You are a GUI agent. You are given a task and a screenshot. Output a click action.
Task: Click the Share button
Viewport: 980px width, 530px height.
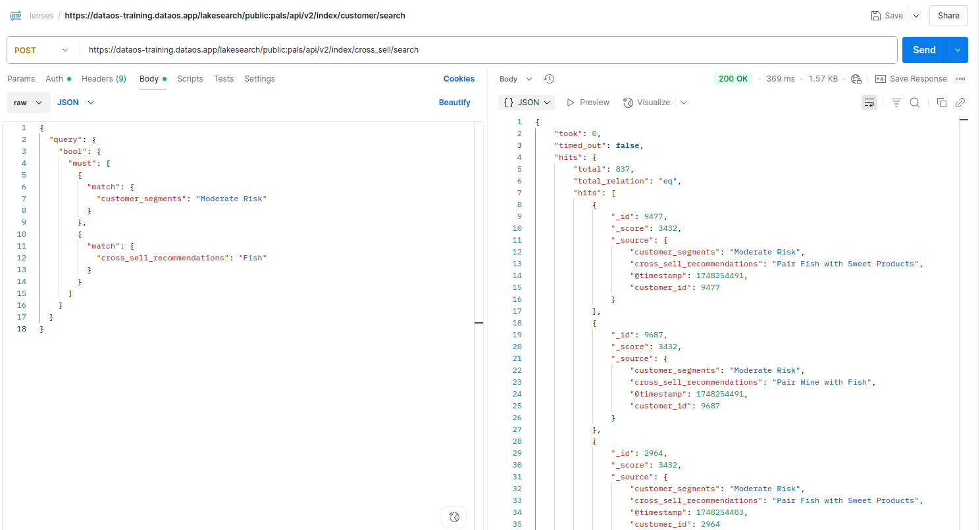pyautogui.click(x=948, y=15)
